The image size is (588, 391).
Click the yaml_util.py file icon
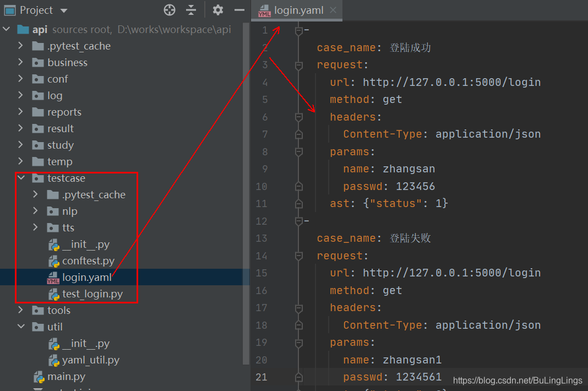[54, 360]
